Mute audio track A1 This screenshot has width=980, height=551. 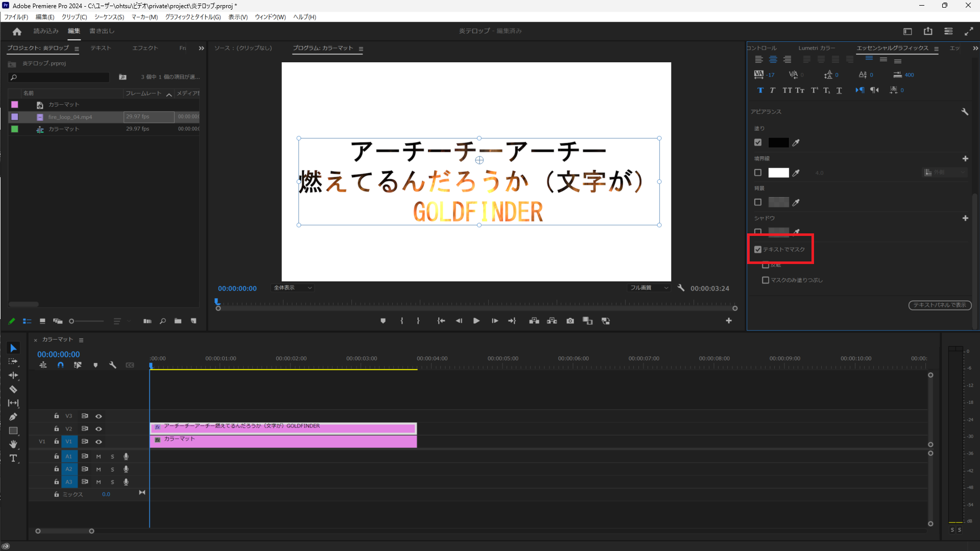[99, 457]
